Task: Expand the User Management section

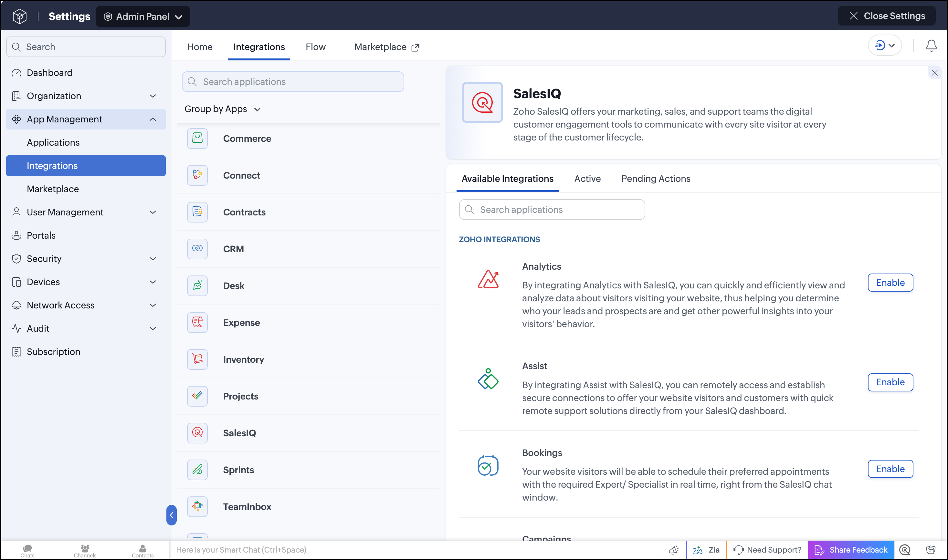Action: tap(153, 212)
